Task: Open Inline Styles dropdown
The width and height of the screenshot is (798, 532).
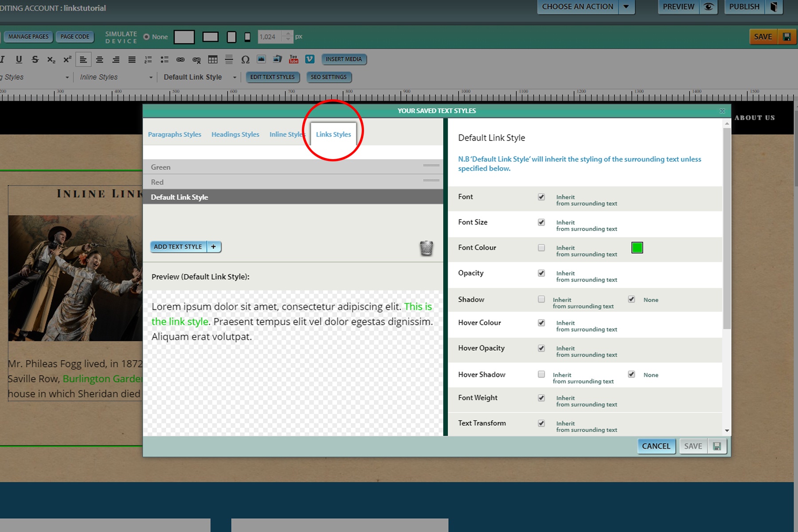Action: tap(116, 77)
